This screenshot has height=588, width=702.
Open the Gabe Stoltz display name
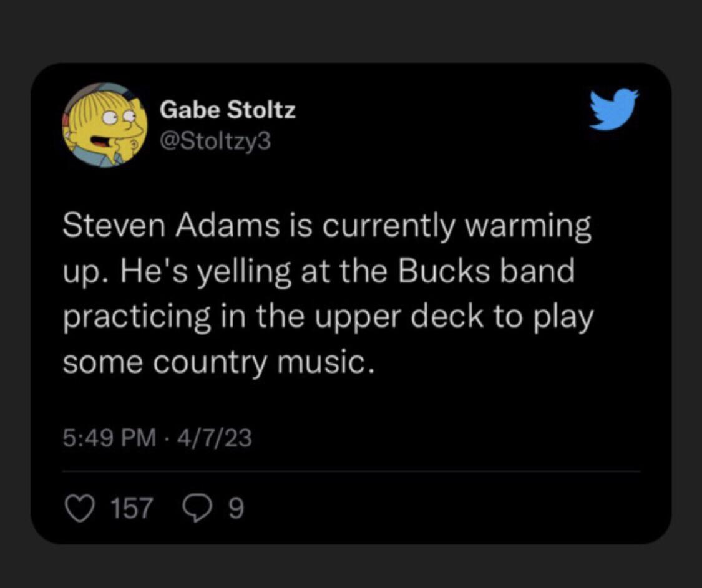click(x=228, y=111)
